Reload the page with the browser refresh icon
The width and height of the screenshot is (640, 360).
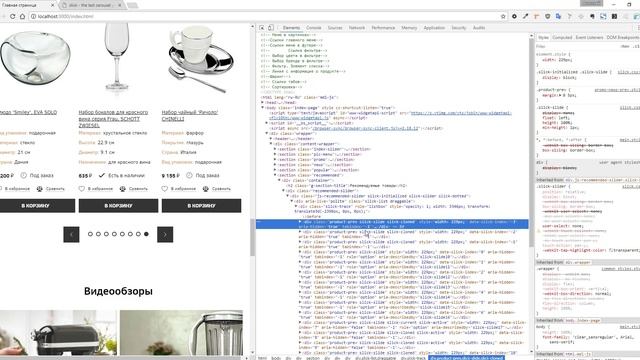[13, 16]
